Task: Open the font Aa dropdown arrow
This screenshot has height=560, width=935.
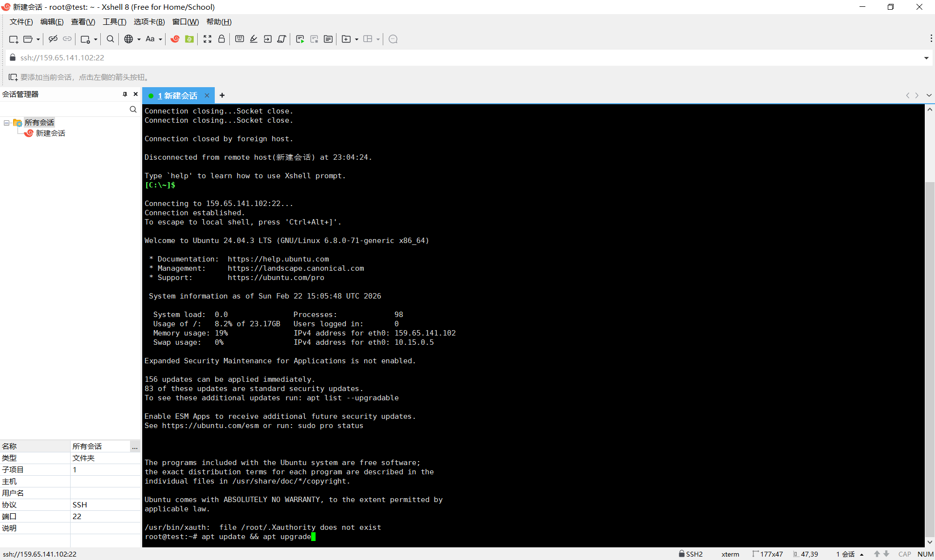Action: click(160, 39)
